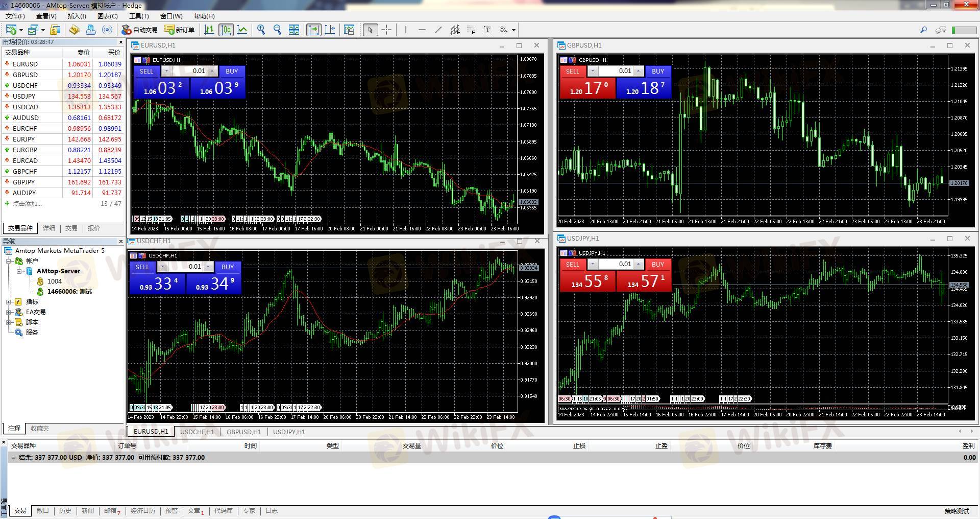Select the text label tool
This screenshot has height=519, width=980.
click(487, 30)
